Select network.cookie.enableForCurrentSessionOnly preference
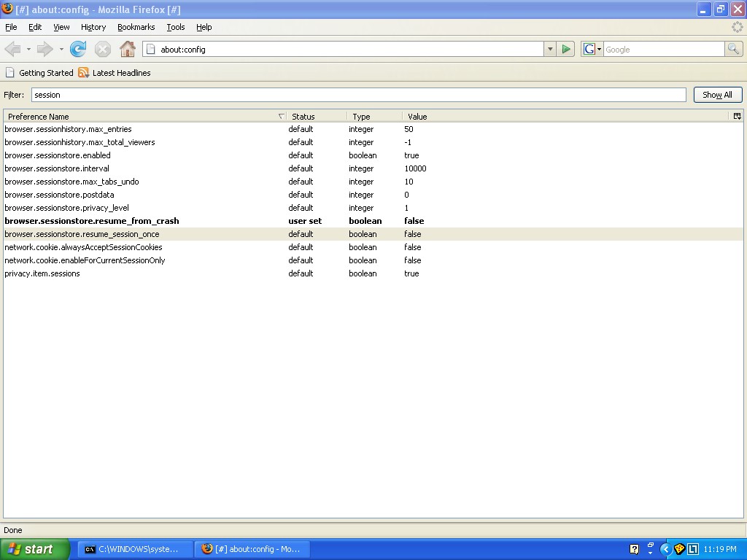 click(373, 260)
